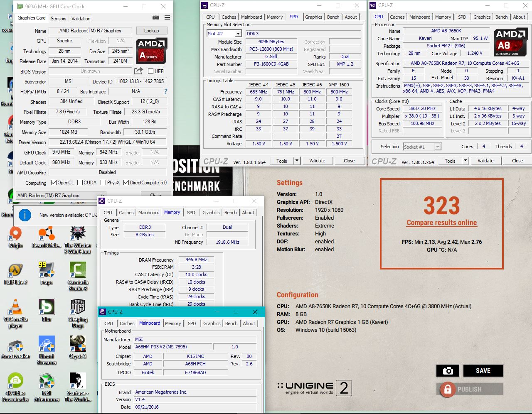Switch to the Sensors tab in GPU-Z
This screenshot has height=414, width=532.
pos(58,18)
